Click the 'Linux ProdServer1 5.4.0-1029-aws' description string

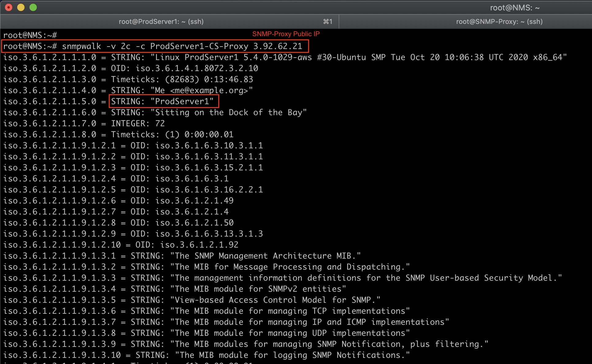click(233, 57)
